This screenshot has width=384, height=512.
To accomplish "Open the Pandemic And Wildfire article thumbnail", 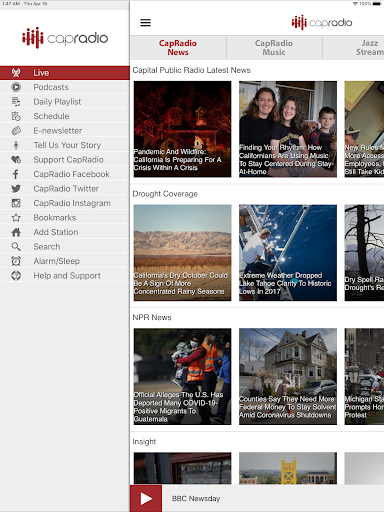I will click(x=182, y=129).
